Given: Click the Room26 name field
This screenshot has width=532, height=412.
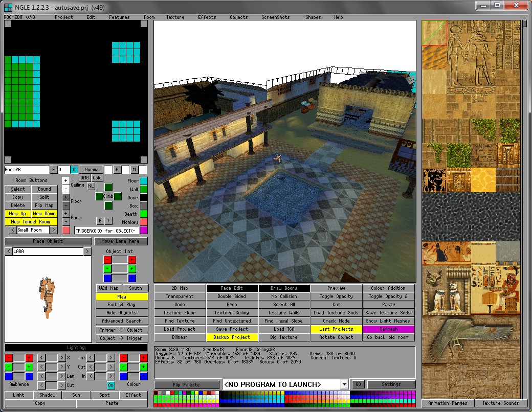Looking at the screenshot, I should [x=27, y=170].
